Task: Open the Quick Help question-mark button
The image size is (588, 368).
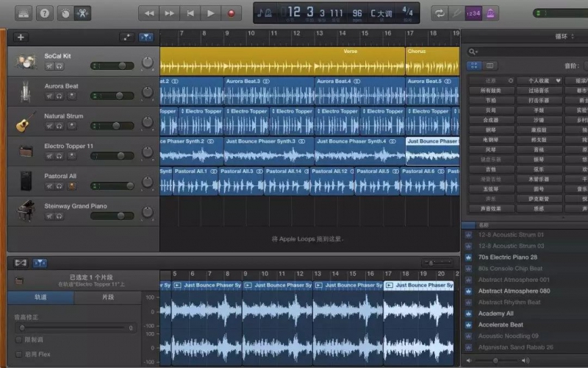Action: (x=44, y=14)
